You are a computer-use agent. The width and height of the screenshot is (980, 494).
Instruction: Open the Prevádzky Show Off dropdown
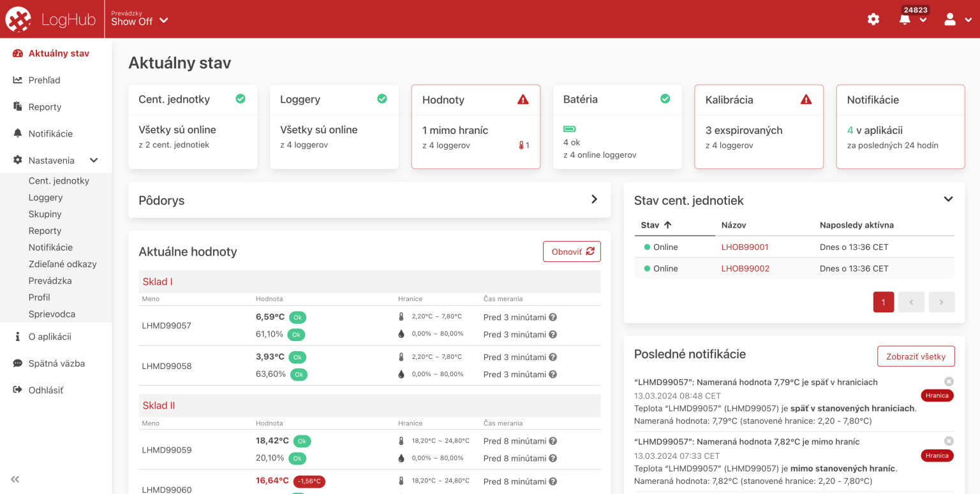point(140,20)
